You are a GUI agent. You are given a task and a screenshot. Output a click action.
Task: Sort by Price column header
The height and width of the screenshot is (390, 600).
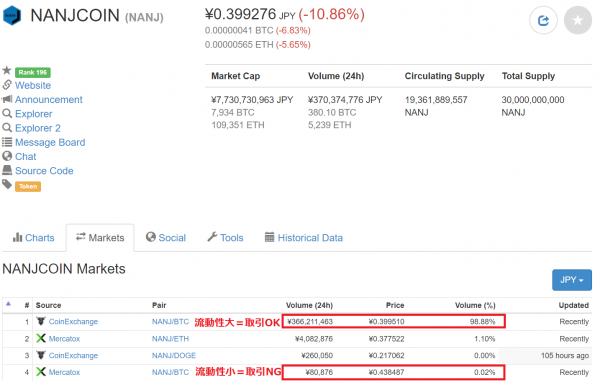pos(395,305)
